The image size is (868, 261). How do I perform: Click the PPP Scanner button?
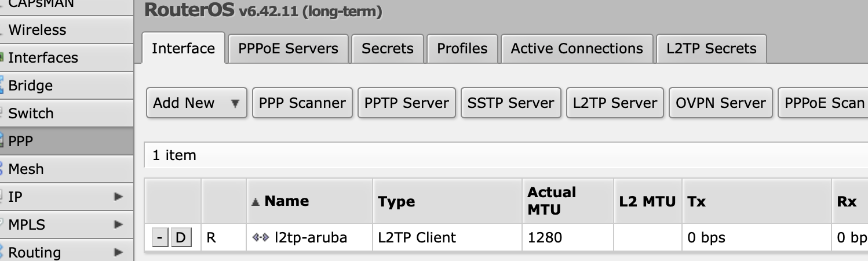[302, 103]
